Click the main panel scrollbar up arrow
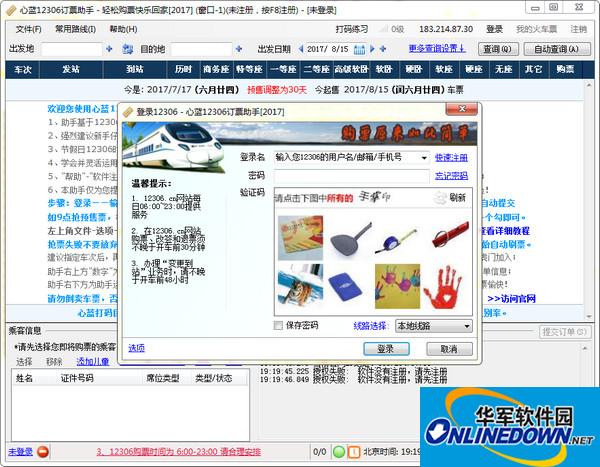The height and width of the screenshot is (467, 600). [x=589, y=85]
